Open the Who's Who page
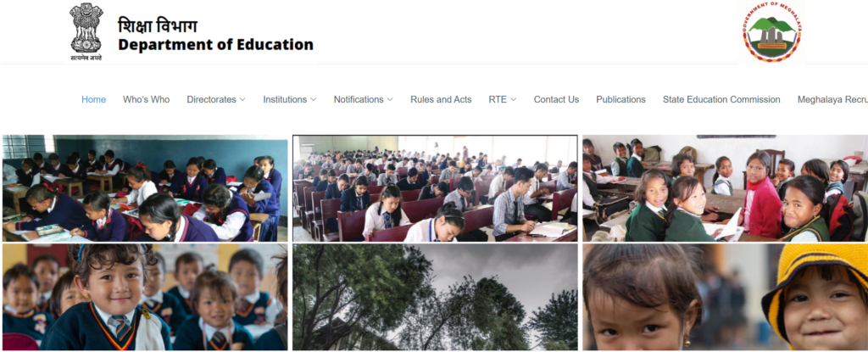Viewport: 868px width, 352px height. click(146, 100)
